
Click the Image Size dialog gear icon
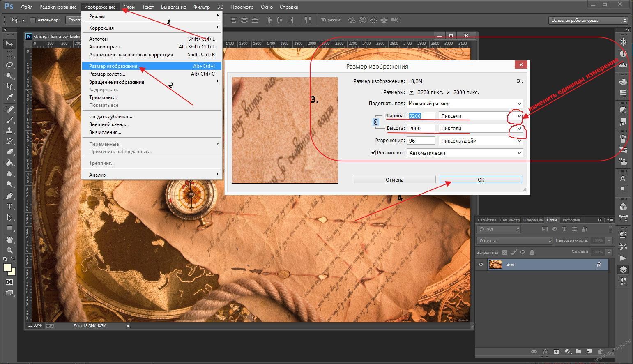click(519, 81)
